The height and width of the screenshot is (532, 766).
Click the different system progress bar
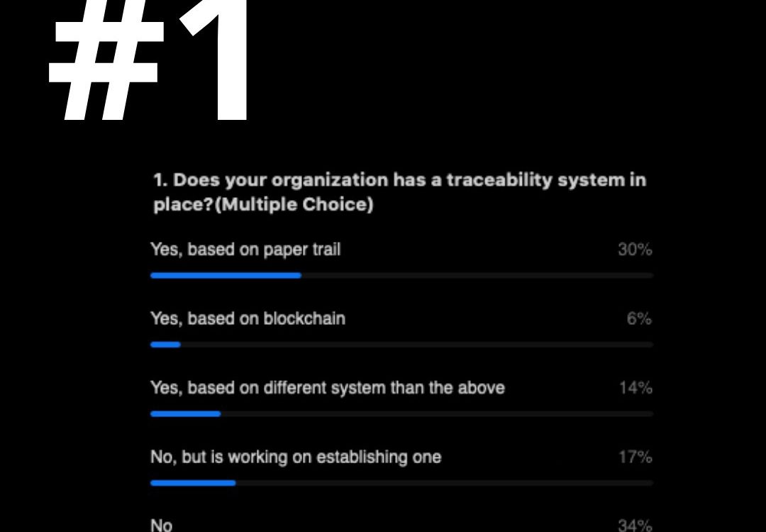186,414
